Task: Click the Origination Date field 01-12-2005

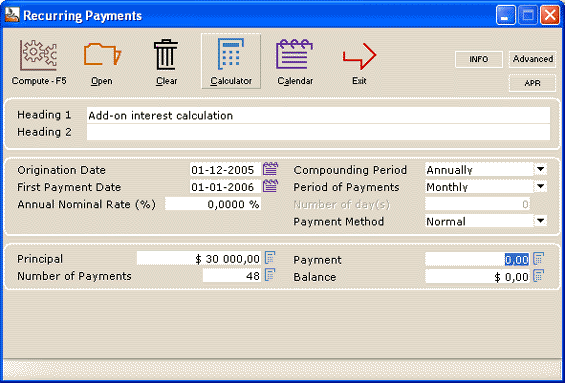Action: pyautogui.click(x=225, y=169)
